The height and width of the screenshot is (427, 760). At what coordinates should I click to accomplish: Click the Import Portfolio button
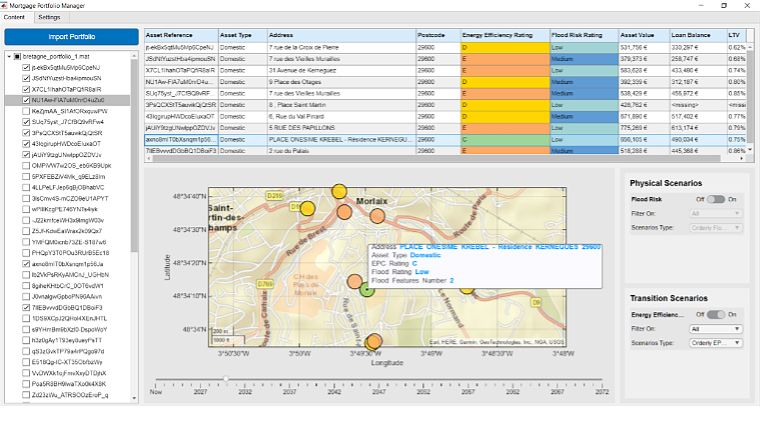(x=70, y=37)
